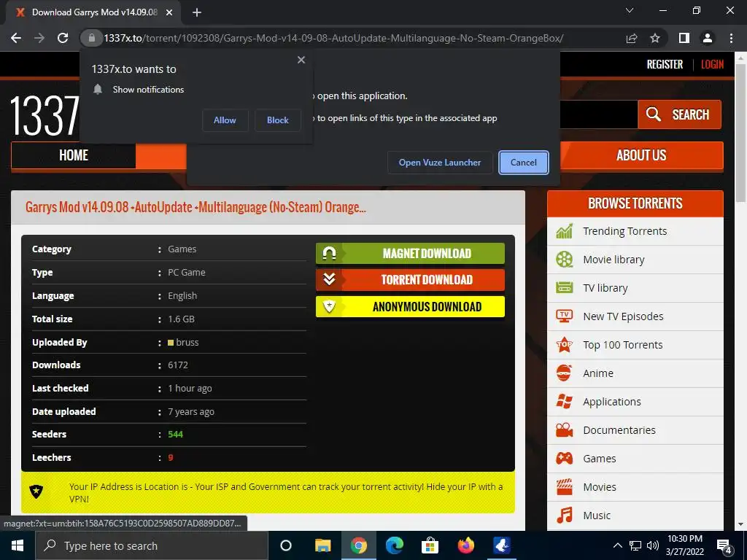747x560 pixels.
Task: Expand the tab search chevron
Action: [x=630, y=10]
